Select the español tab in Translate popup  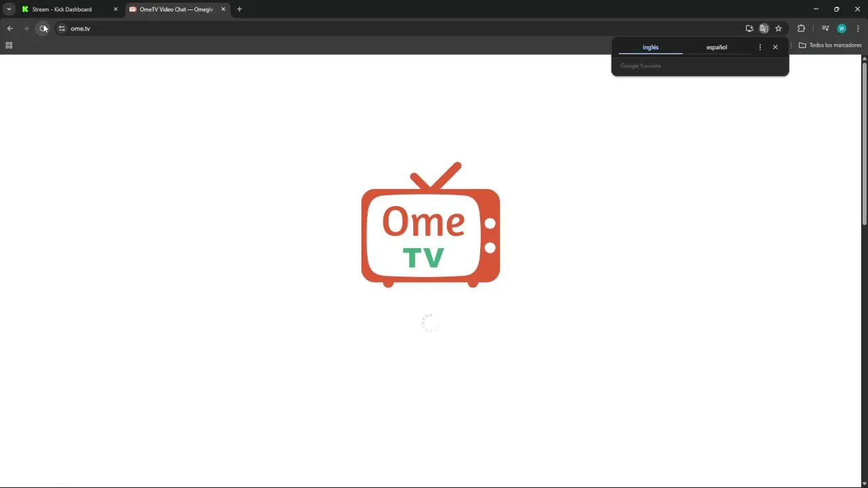(717, 47)
